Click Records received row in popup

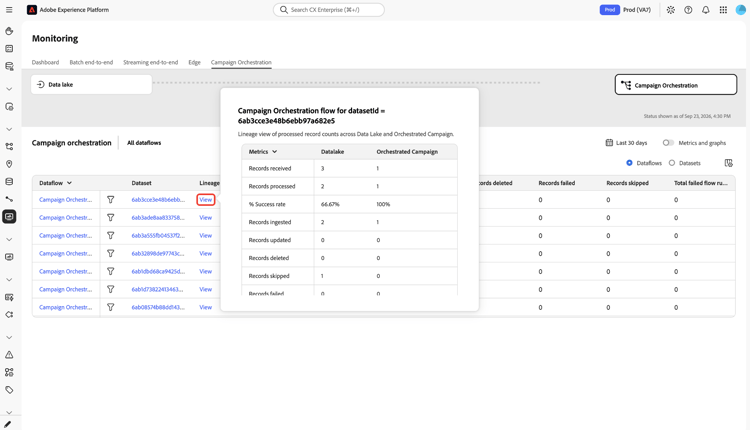(x=349, y=168)
